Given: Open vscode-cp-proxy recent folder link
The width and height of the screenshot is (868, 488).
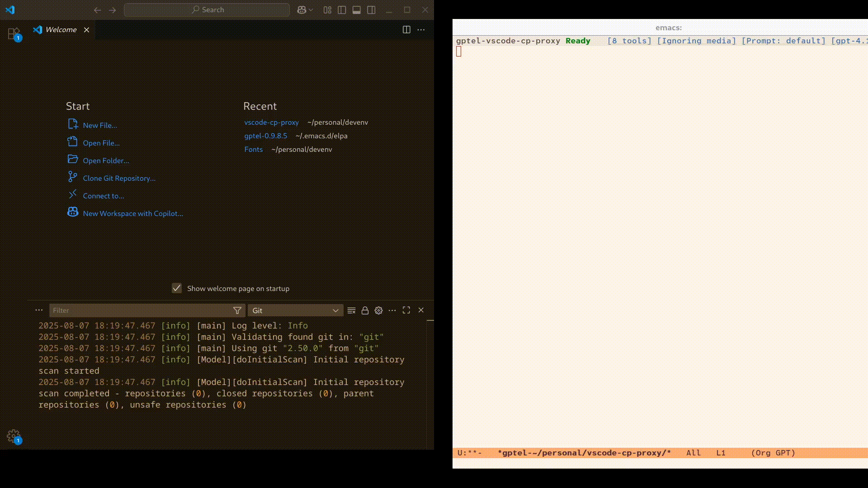Looking at the screenshot, I should pyautogui.click(x=271, y=122).
